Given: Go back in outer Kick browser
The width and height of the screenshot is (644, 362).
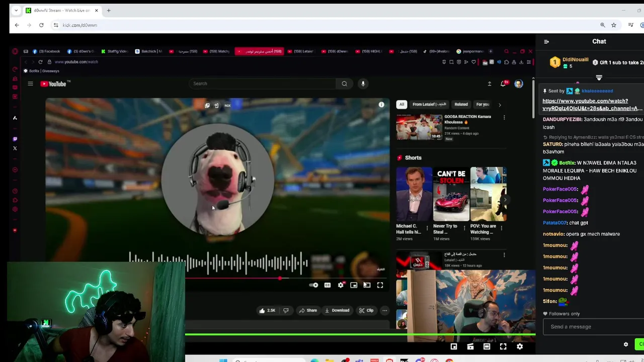Looking at the screenshot, I should tap(17, 25).
